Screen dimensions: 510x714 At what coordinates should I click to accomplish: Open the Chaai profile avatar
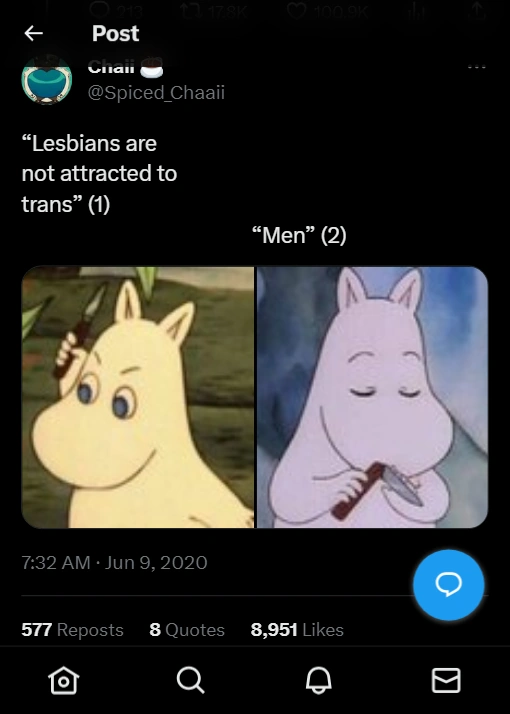(x=46, y=80)
